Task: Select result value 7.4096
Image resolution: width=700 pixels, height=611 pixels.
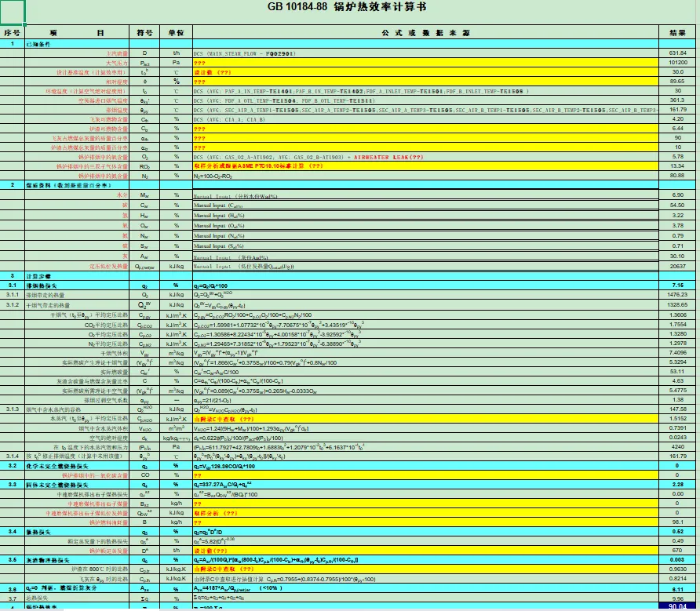Action: (x=678, y=353)
